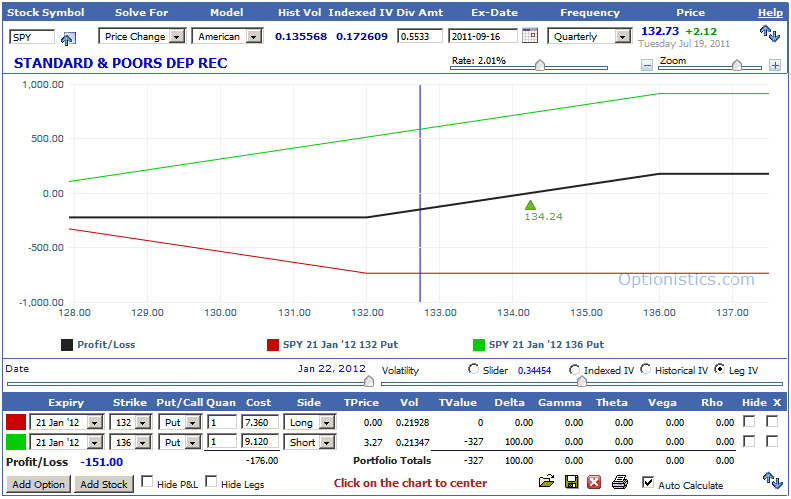Click the Jan 22, 2012 date value

[331, 368]
